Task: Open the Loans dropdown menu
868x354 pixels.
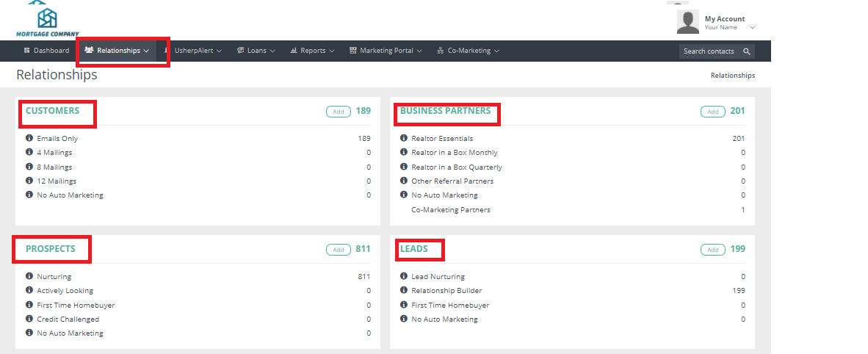Action: pos(256,51)
